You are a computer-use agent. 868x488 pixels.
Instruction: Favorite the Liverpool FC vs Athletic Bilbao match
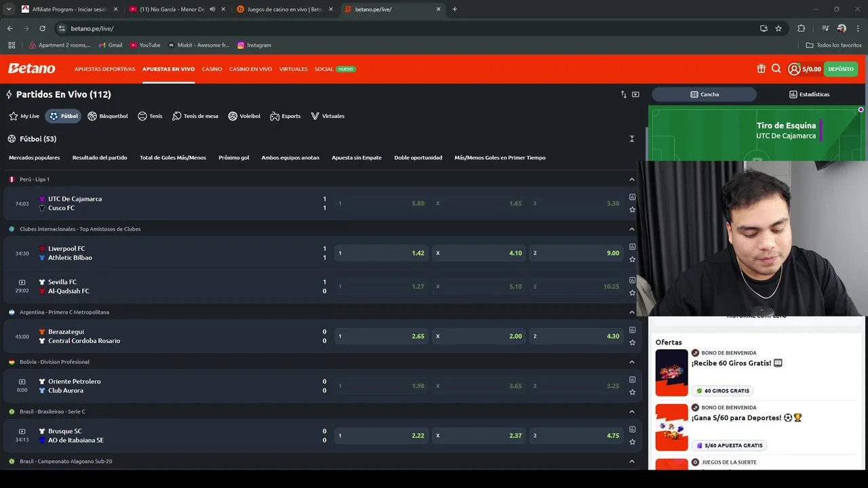pyautogui.click(x=632, y=259)
